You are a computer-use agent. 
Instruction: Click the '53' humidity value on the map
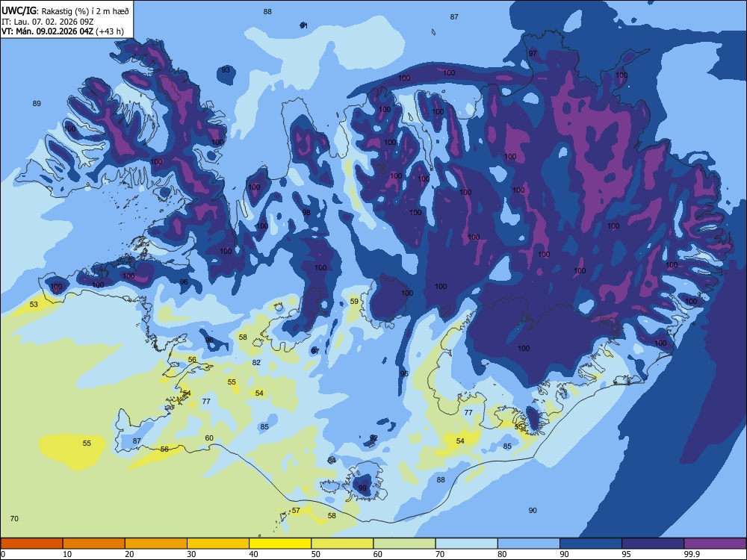tap(34, 305)
